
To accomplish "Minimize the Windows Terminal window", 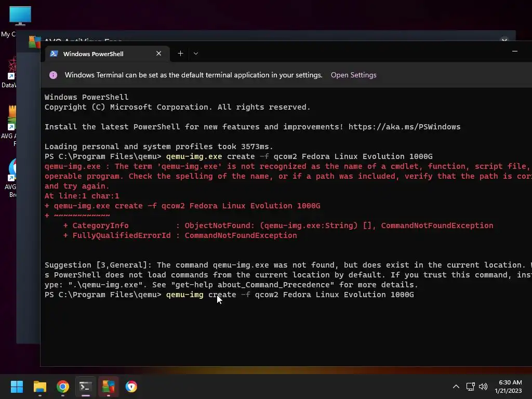I will (515, 51).
